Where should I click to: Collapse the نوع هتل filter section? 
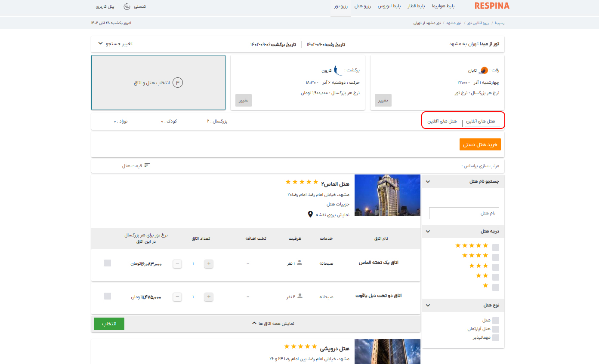(x=427, y=305)
